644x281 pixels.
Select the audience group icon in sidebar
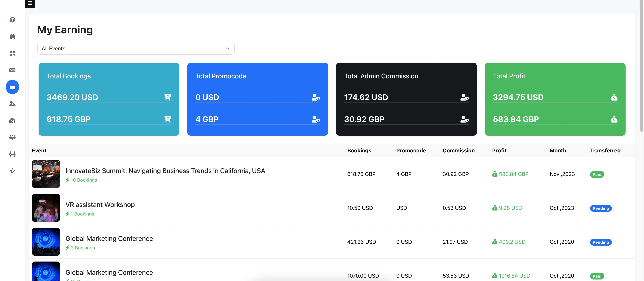pos(12,137)
